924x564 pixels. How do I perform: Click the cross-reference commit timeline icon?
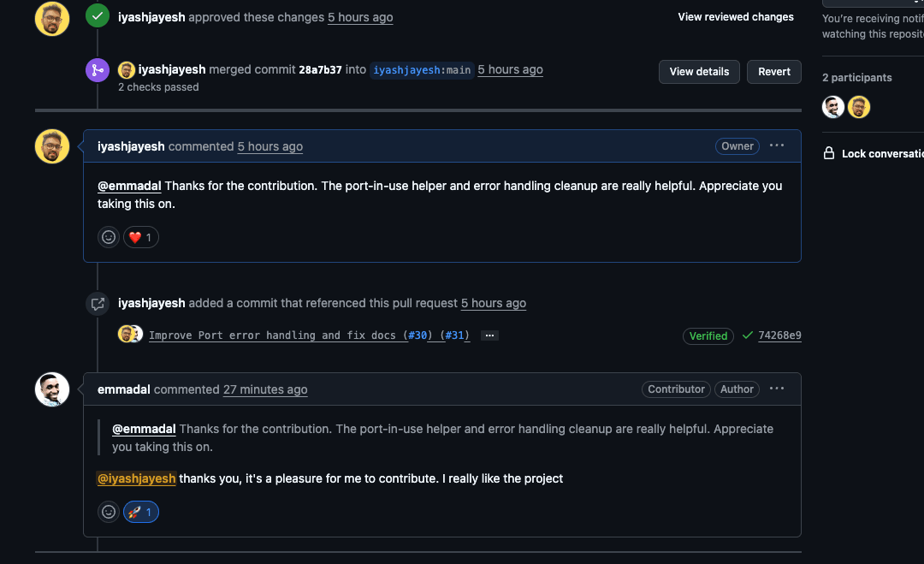coord(98,303)
